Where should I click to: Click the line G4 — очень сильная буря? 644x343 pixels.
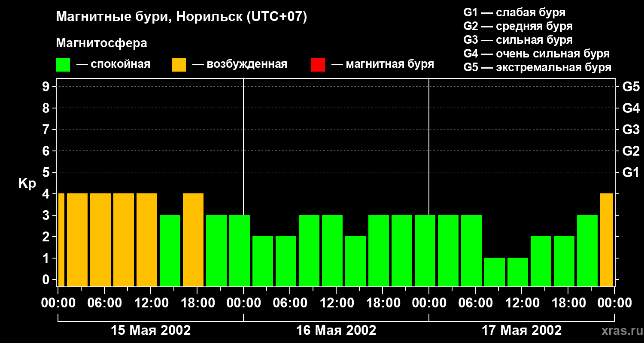pyautogui.click(x=537, y=54)
